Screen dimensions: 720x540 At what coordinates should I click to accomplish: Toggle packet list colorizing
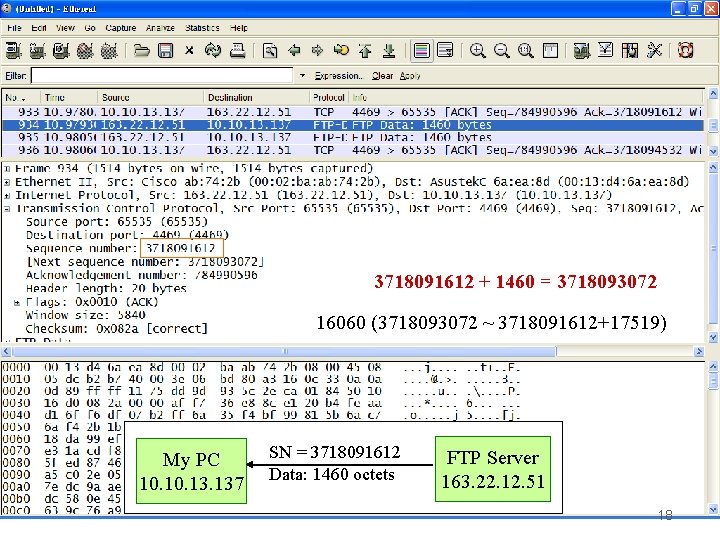(x=422, y=50)
